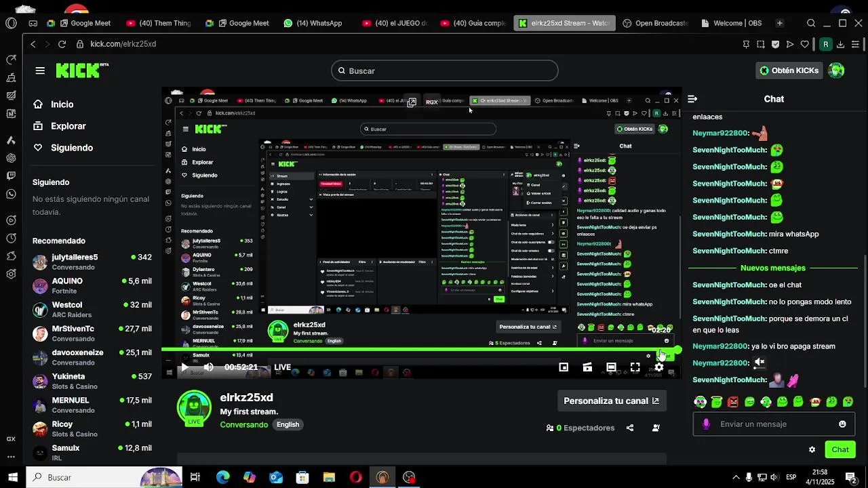Open the icon right of Espectadores share icon
This screenshot has height=488, width=868.
pyautogui.click(x=656, y=428)
